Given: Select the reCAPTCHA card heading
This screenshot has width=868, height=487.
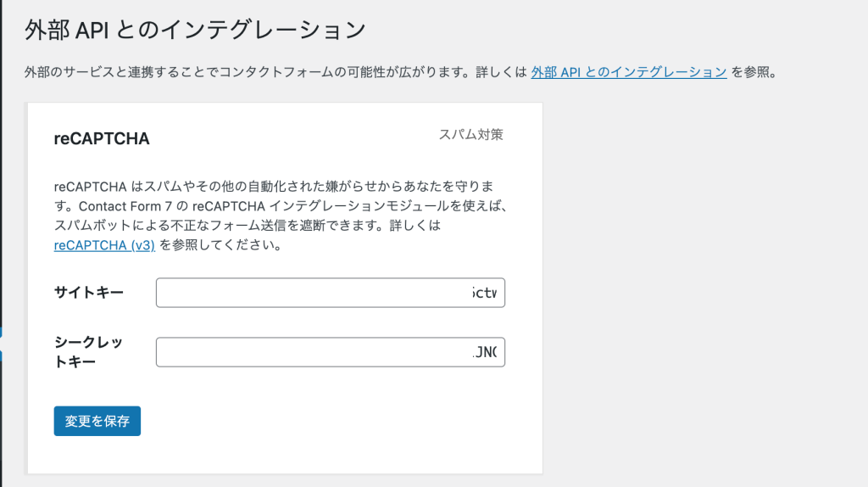Looking at the screenshot, I should 102,138.
